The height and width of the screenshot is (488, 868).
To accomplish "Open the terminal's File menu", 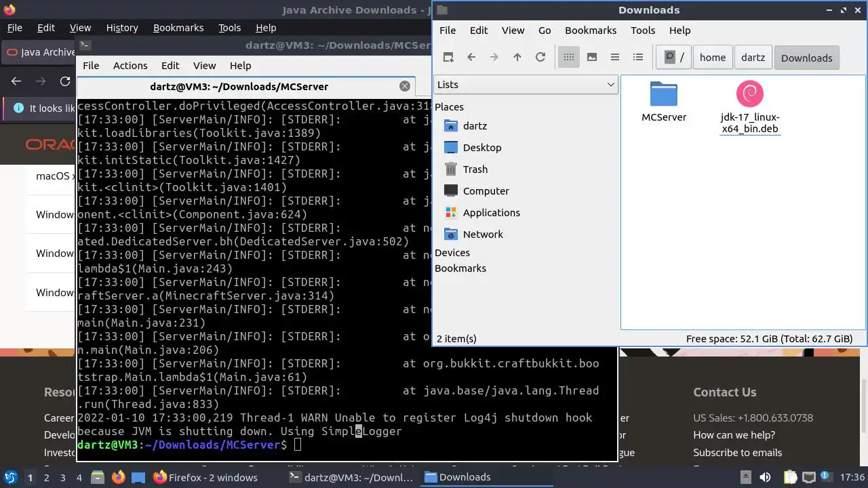I will pos(91,66).
